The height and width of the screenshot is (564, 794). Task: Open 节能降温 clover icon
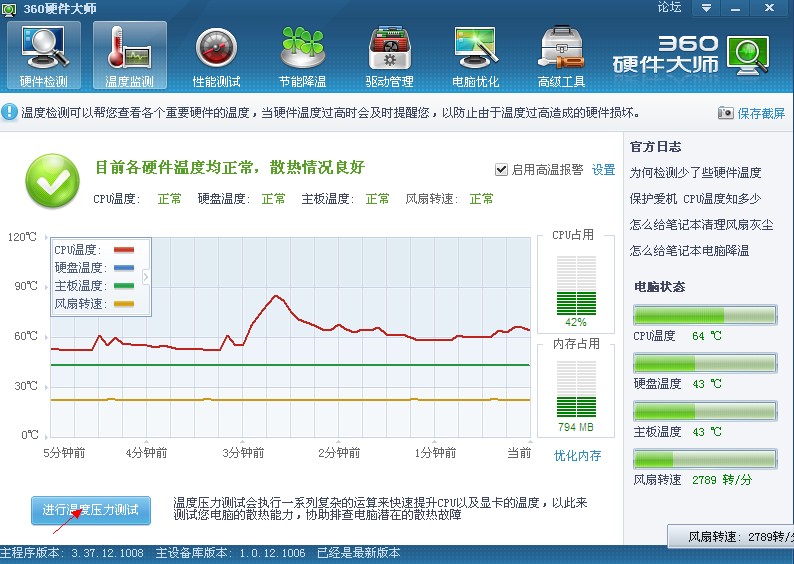pos(302,56)
